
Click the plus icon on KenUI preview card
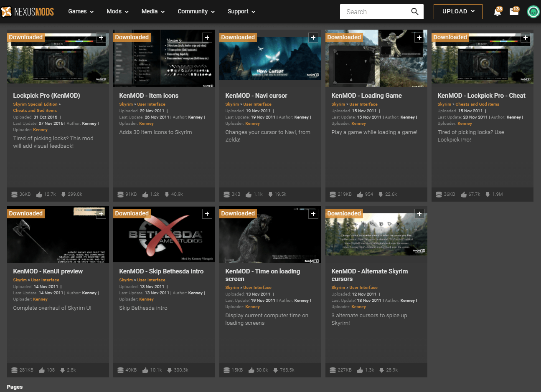click(x=101, y=214)
